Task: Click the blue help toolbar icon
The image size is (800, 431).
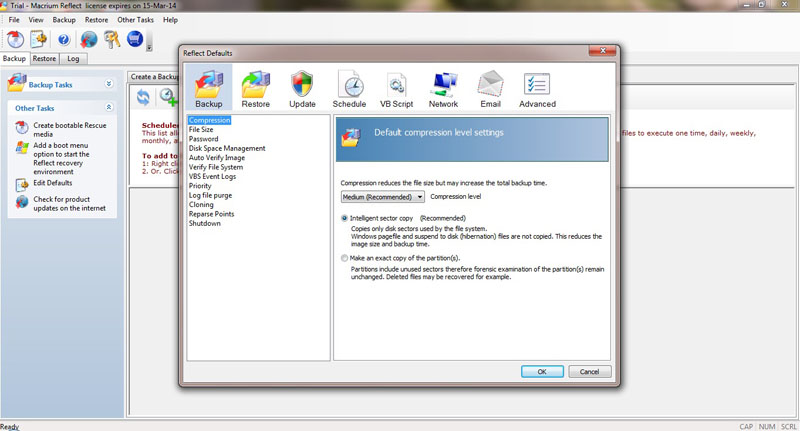Action: coord(64,39)
